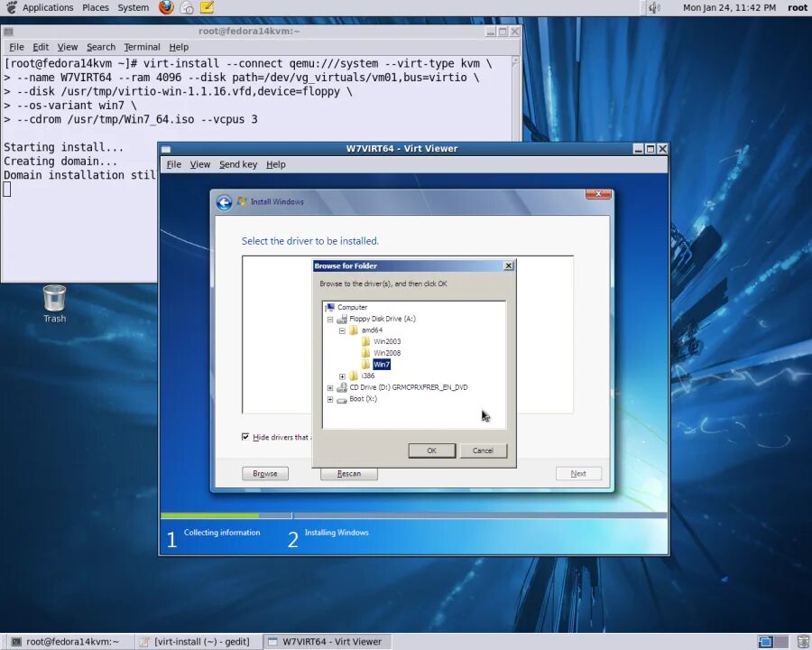Open the notes launcher icon in top panel
Image resolution: width=812 pixels, height=650 pixels.
[207, 7]
